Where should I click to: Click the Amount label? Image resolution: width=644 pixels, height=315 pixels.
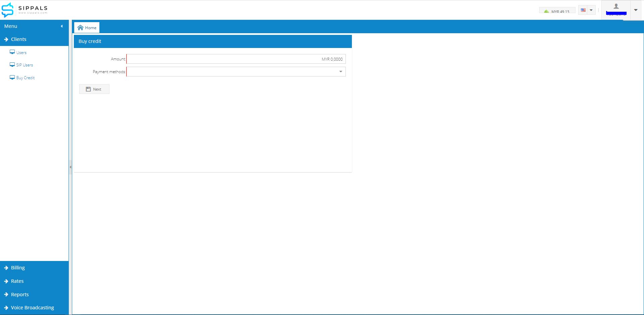(x=118, y=59)
